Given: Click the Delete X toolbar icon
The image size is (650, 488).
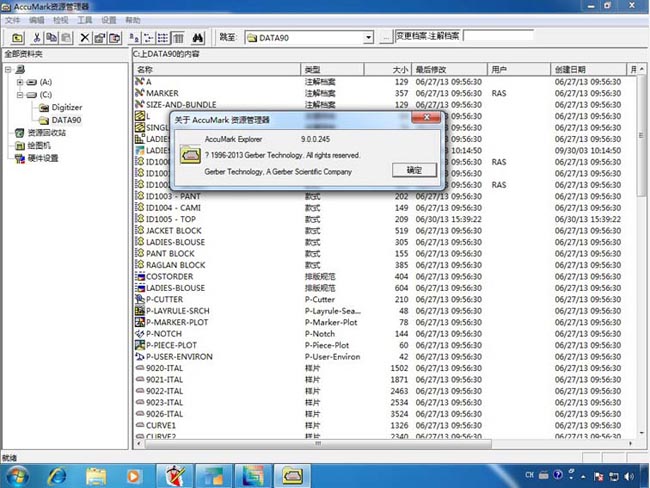Looking at the screenshot, I should 85,38.
